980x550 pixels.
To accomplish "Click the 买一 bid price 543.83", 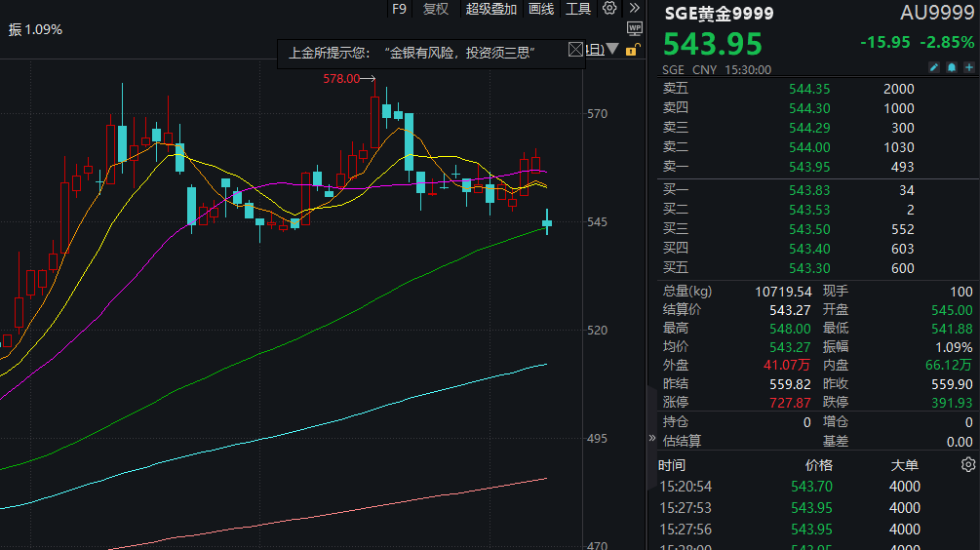I will click(809, 190).
